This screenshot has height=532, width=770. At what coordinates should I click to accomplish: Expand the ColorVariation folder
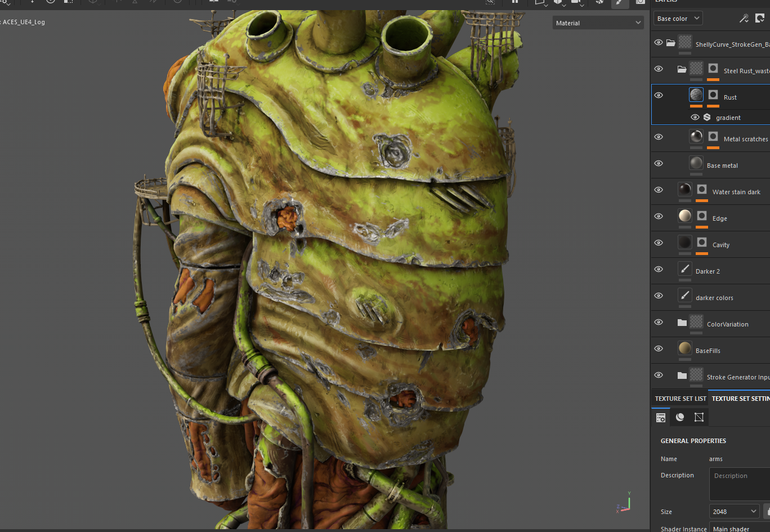click(x=682, y=322)
